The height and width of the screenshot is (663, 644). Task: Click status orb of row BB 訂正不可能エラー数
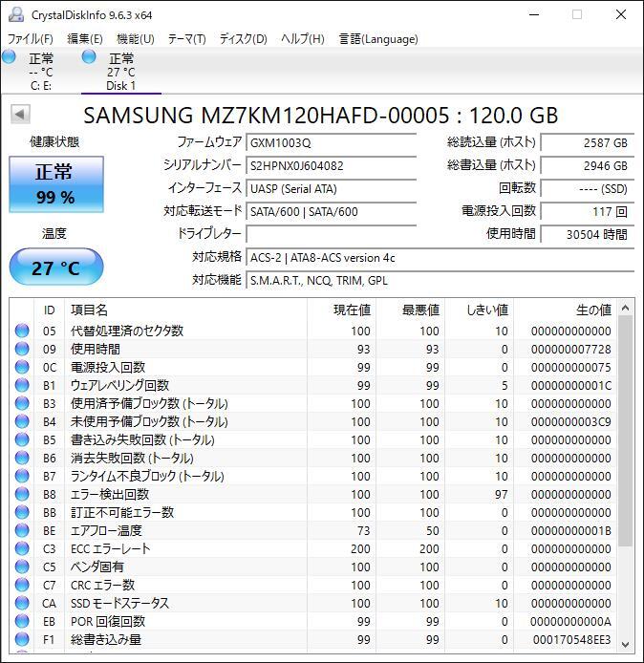coord(22,512)
